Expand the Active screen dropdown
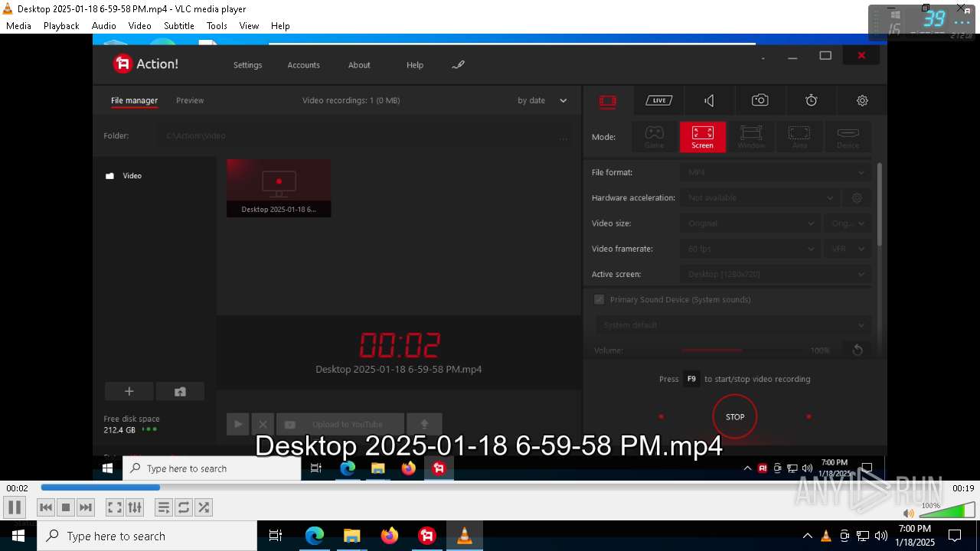Image resolution: width=980 pixels, height=551 pixels. [x=775, y=274]
